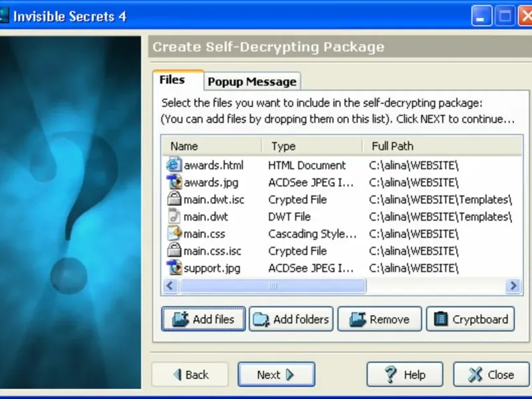Image resolution: width=532 pixels, height=399 pixels.
Task: Click the Cascading Style type cell
Action: point(312,234)
